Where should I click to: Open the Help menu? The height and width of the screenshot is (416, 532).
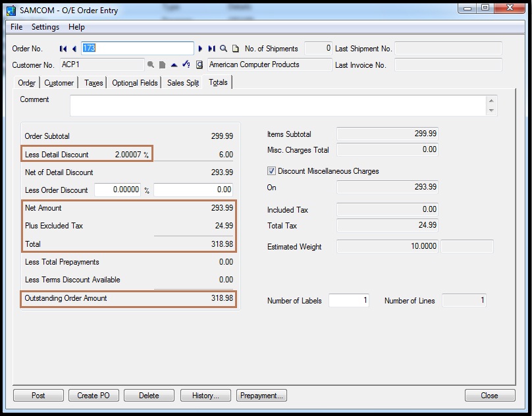click(76, 27)
